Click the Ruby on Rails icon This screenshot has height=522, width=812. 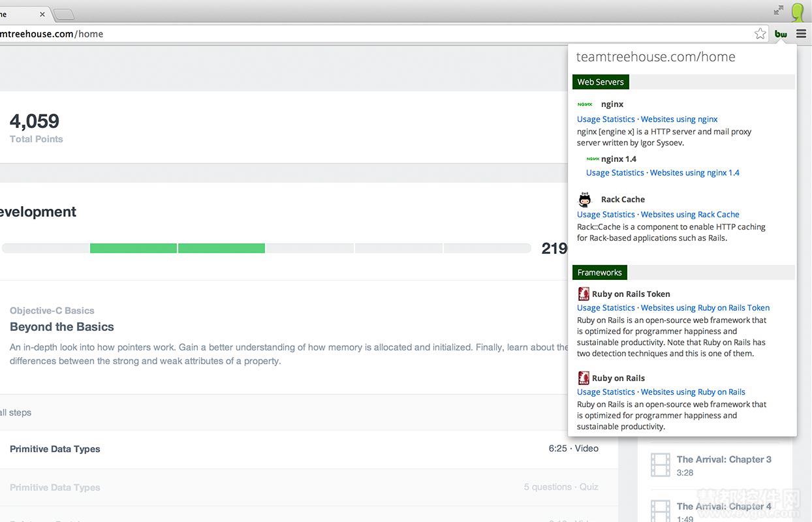(584, 378)
